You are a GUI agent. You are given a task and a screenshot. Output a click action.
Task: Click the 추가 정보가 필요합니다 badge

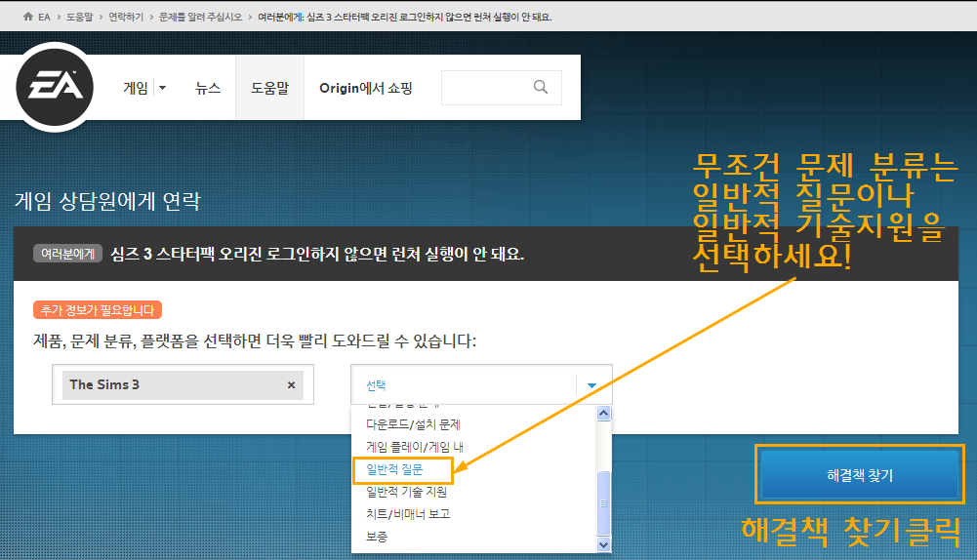[98, 309]
